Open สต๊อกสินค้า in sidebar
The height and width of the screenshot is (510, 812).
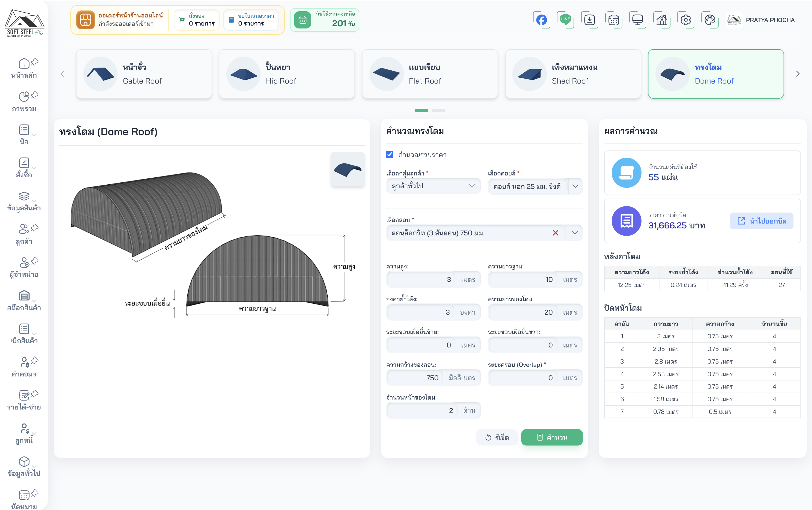[x=24, y=300]
